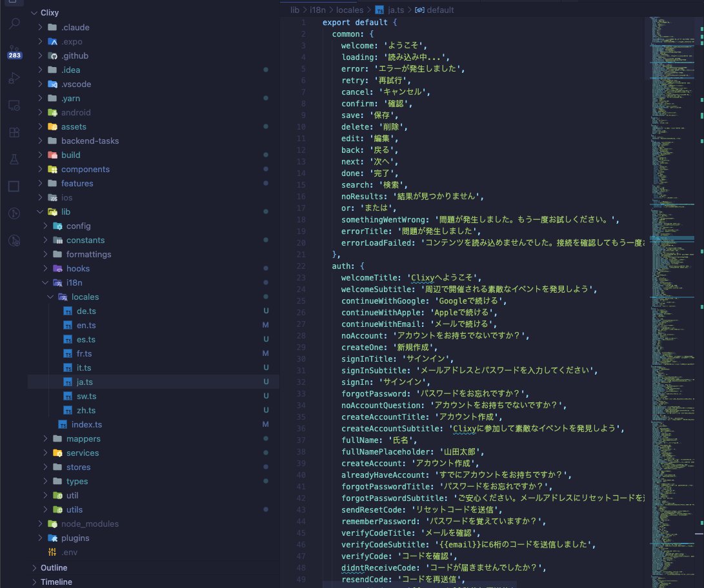Click the .github folder icon
The width and height of the screenshot is (704, 588).
[x=52, y=55]
